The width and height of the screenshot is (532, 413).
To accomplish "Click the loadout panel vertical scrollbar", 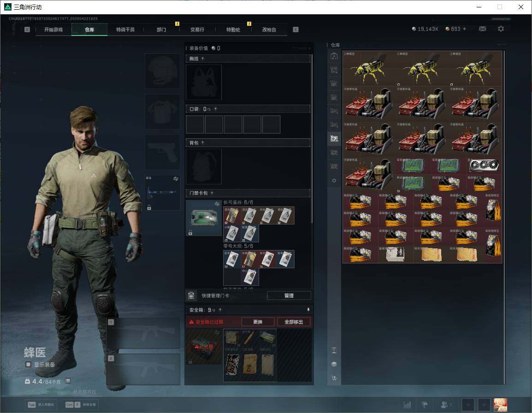I will 312,139.
